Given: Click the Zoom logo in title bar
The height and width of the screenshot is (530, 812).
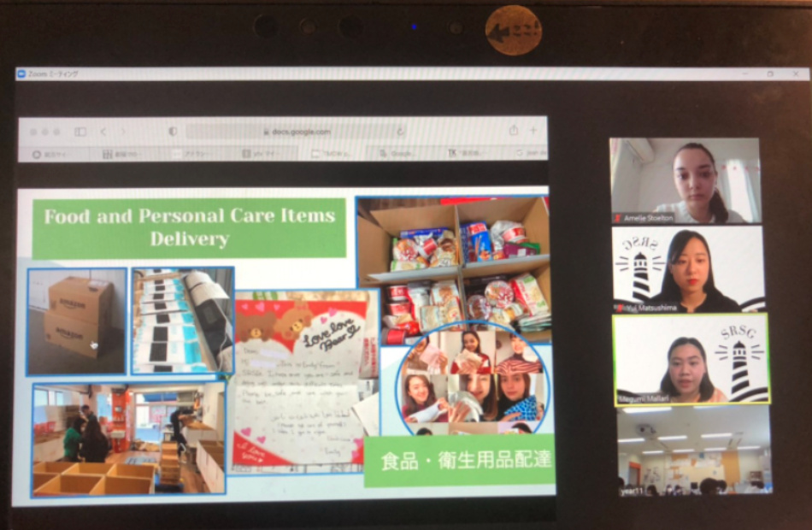Looking at the screenshot, I should pos(22,74).
